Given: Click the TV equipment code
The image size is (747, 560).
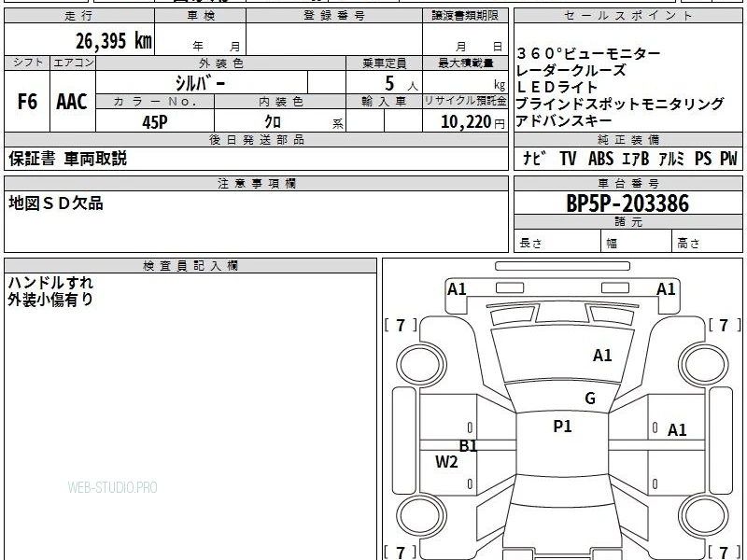Looking at the screenshot, I should (568, 158).
